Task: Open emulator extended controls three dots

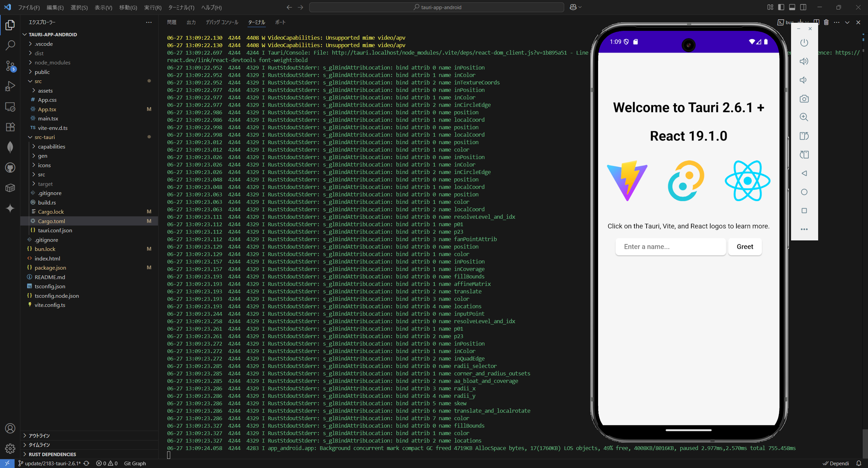Action: click(804, 229)
